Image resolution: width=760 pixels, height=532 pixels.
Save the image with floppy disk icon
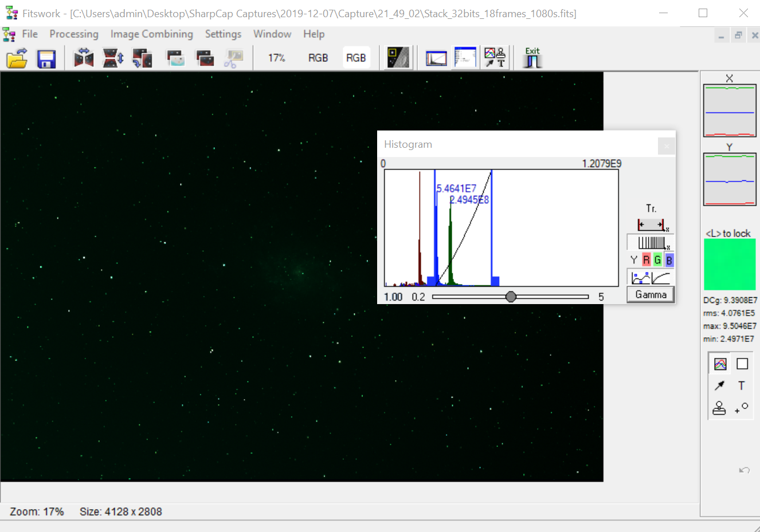pyautogui.click(x=46, y=58)
